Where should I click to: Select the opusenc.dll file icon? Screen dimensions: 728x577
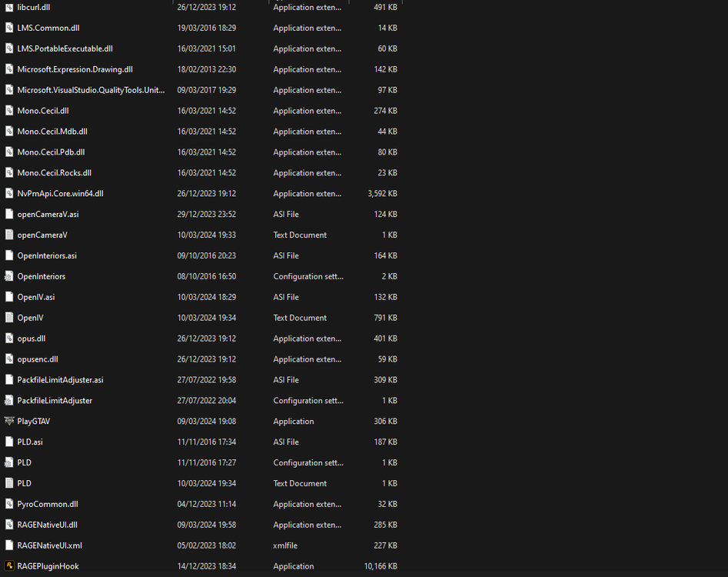[x=8, y=359]
